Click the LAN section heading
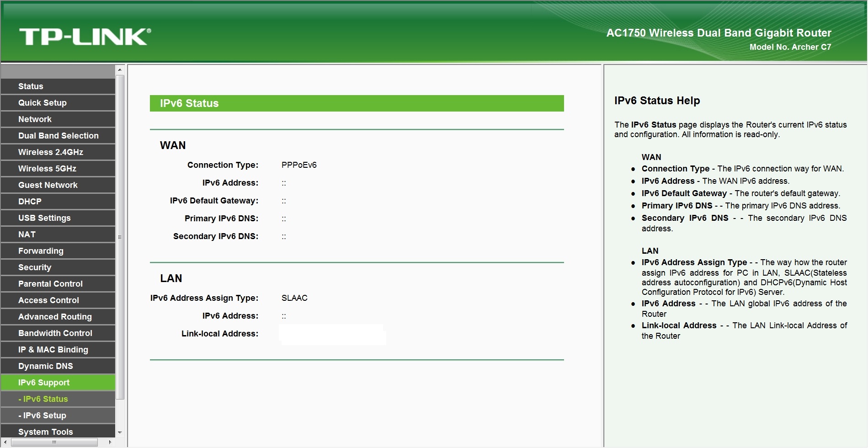Image resolution: width=868 pixels, height=448 pixels. tap(171, 278)
